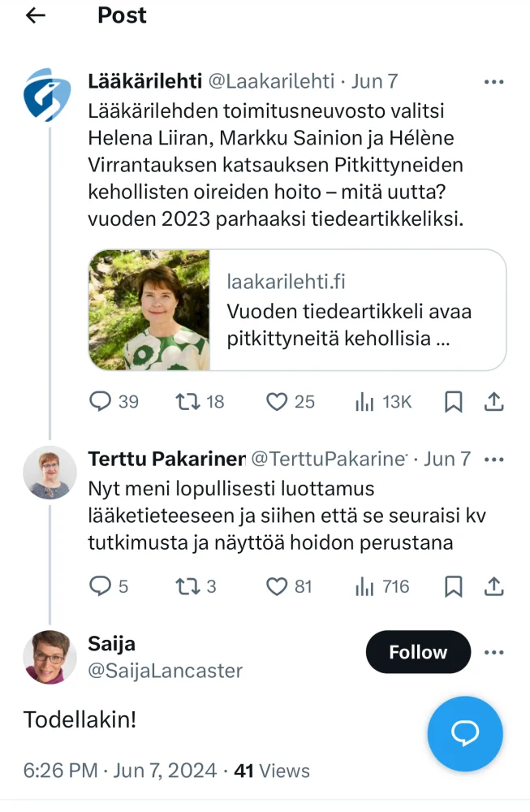Share Terttu Pakarinen's reply

[x=494, y=586]
